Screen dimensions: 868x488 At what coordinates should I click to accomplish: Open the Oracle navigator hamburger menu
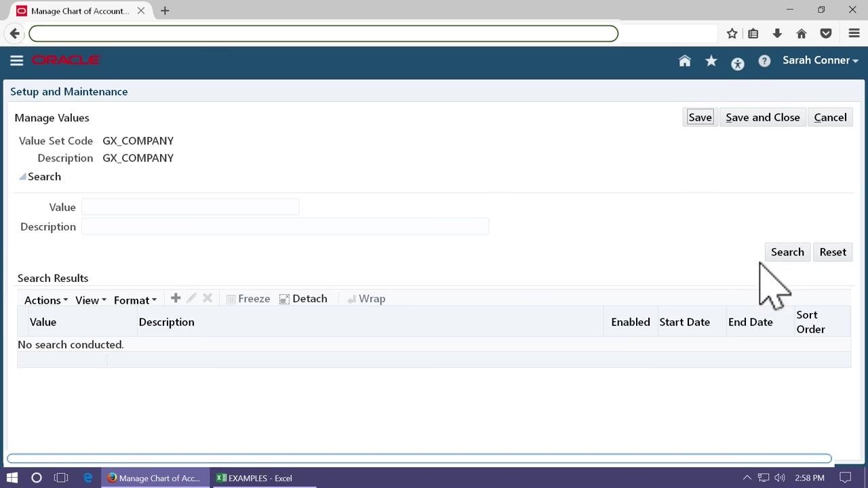pos(17,60)
